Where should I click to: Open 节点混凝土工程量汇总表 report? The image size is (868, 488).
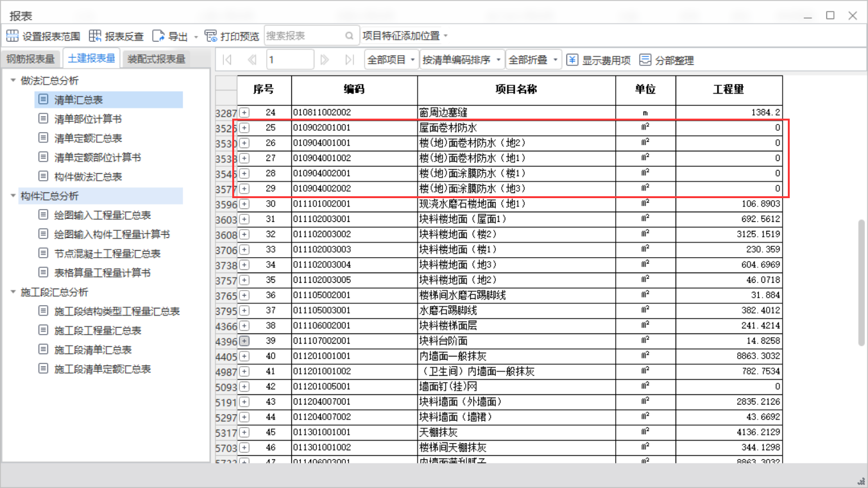[x=107, y=253]
